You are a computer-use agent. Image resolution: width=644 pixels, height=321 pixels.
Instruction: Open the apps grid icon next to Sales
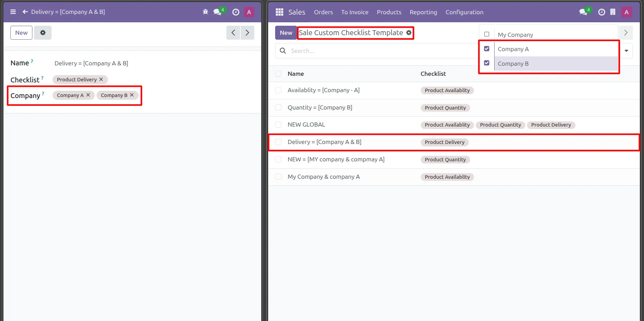pos(279,12)
